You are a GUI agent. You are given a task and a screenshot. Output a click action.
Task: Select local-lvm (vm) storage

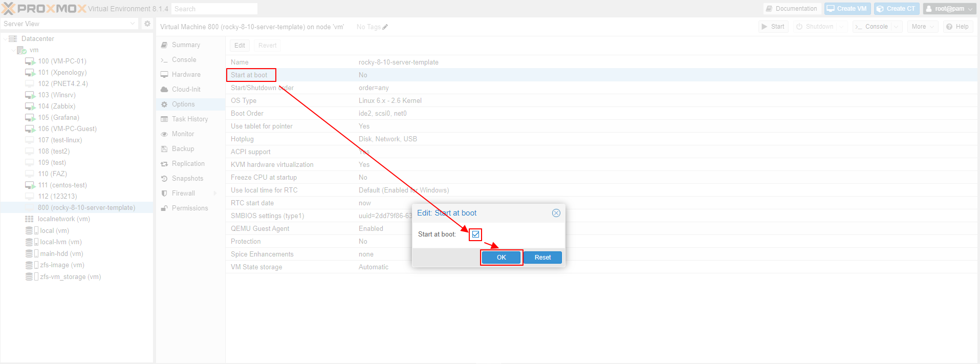61,242
